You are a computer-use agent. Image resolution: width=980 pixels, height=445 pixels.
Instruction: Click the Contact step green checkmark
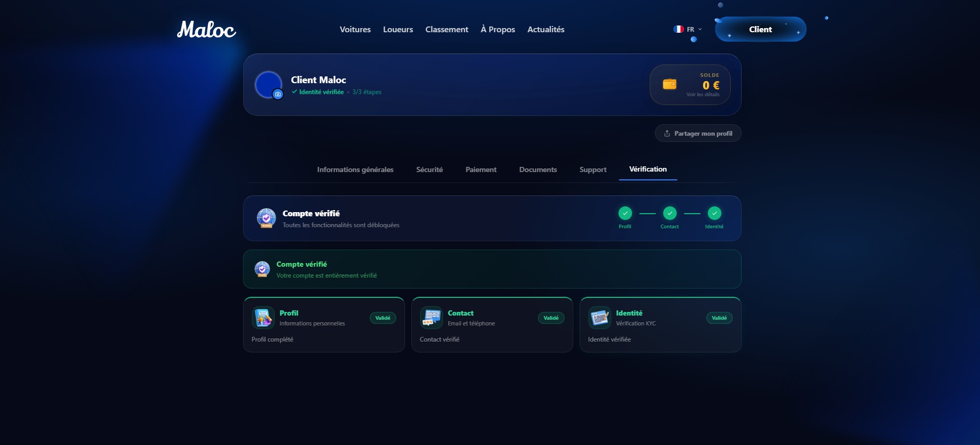click(669, 213)
